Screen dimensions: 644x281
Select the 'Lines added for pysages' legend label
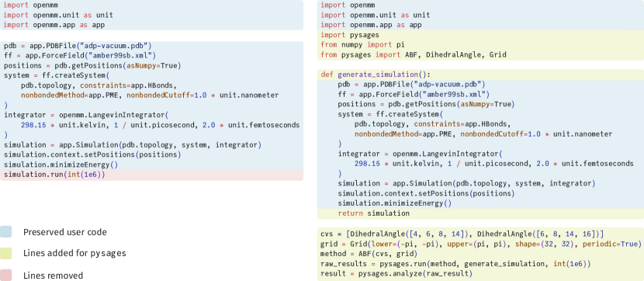74,254
